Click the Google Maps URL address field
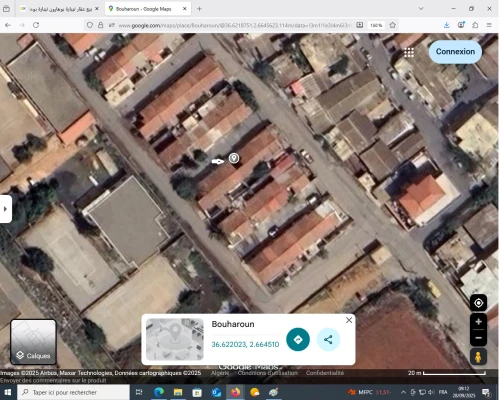Screen dimensions: 500x400 pyautogui.click(x=235, y=25)
